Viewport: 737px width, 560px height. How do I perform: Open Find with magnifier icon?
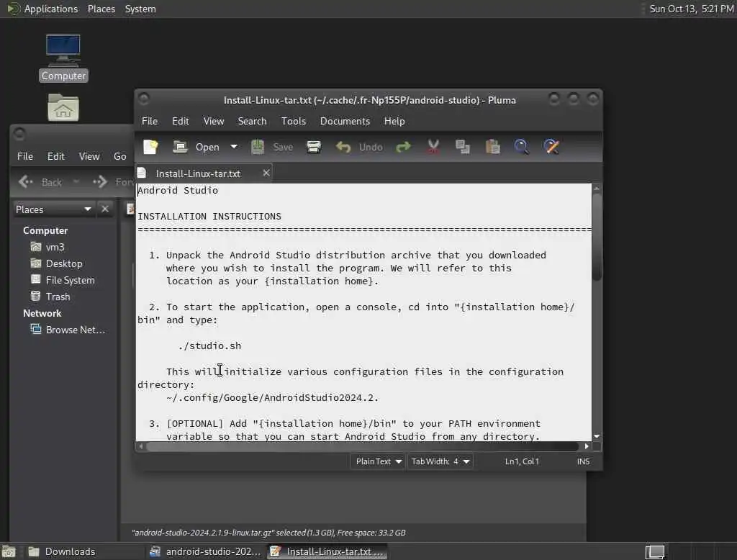tap(521, 147)
